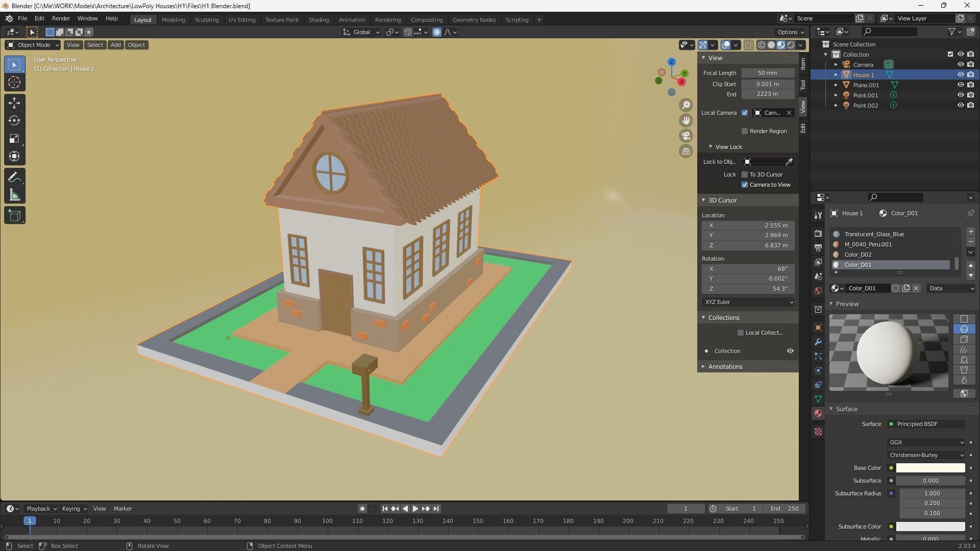Viewport: 980px width, 551px height.
Task: Open the Item sidebar tab
Action: pos(803,64)
